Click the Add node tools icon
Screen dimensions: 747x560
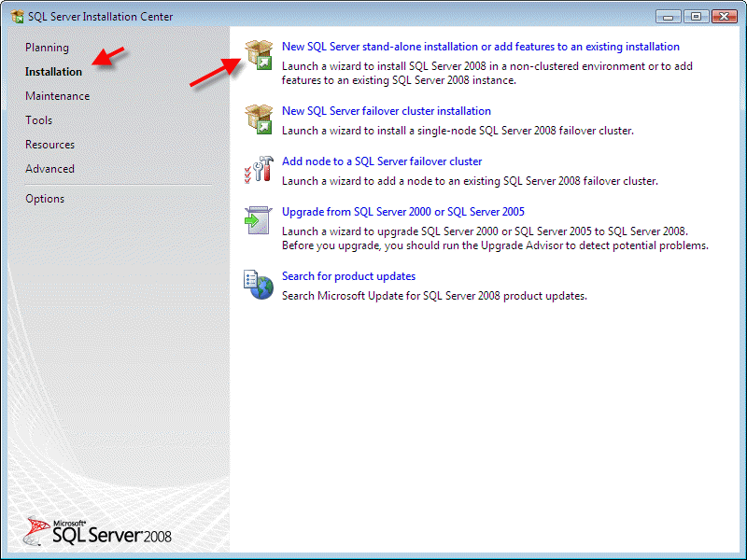pos(259,170)
